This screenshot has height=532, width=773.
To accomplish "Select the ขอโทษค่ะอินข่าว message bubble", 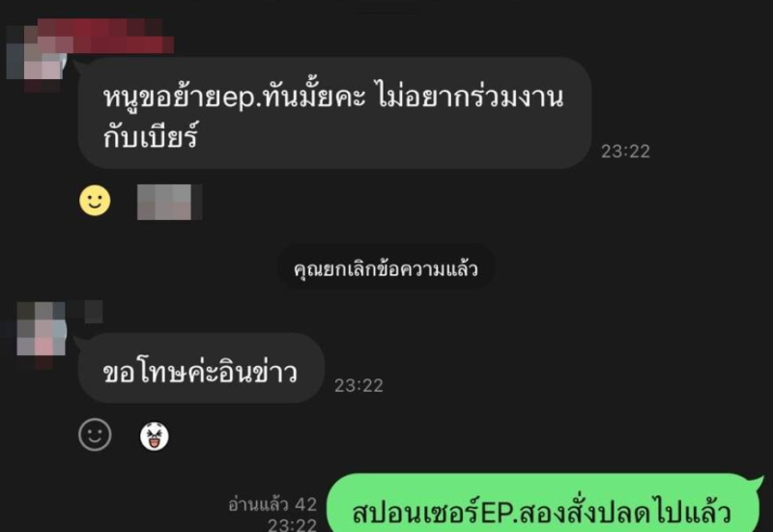I will tap(201, 368).
